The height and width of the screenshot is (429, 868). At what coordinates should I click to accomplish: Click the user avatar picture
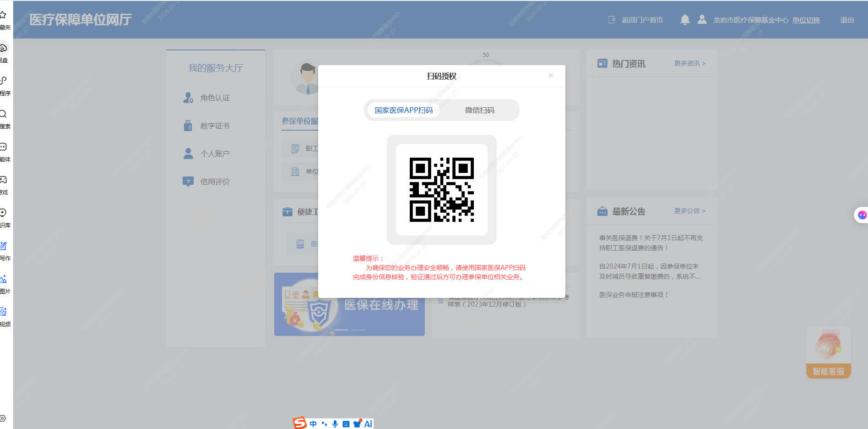click(304, 77)
